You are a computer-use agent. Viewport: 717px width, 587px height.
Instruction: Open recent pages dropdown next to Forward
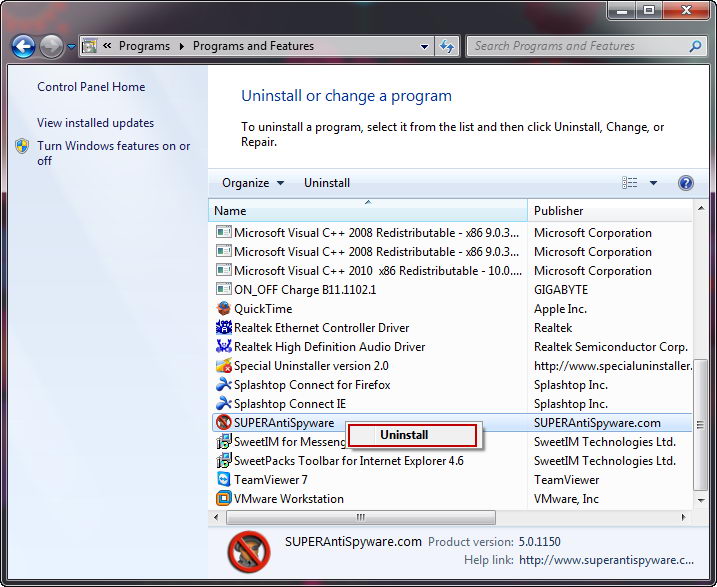pos(71,47)
